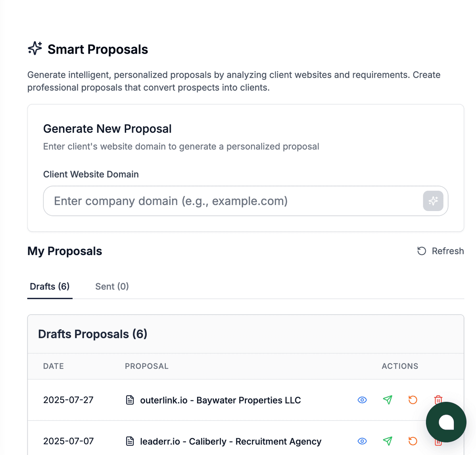This screenshot has width=476, height=455.
Task: Click the PROPOSAL column header
Action: click(x=147, y=366)
